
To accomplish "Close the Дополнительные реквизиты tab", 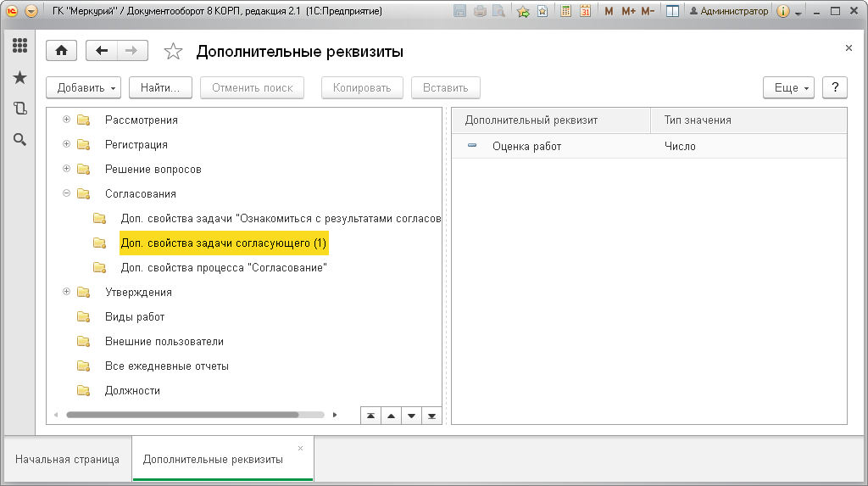I will click(301, 448).
